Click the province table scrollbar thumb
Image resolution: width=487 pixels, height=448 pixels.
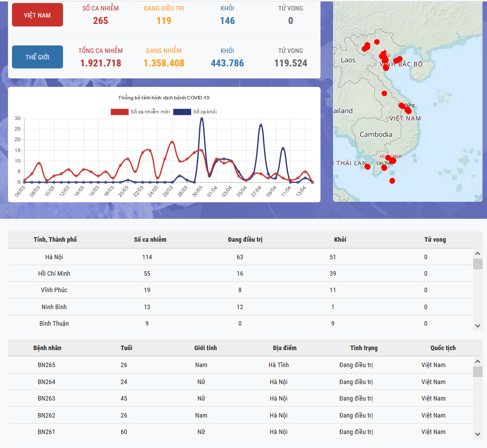477,264
